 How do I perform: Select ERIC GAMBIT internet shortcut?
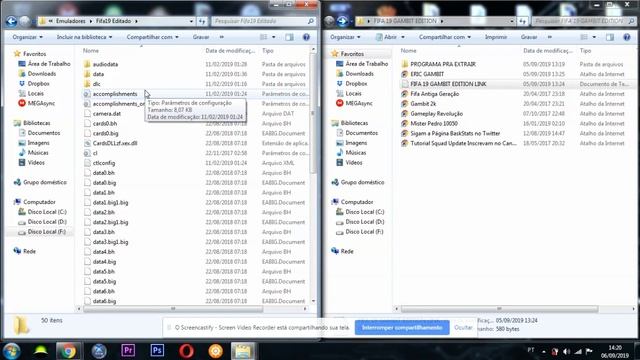coord(427,74)
